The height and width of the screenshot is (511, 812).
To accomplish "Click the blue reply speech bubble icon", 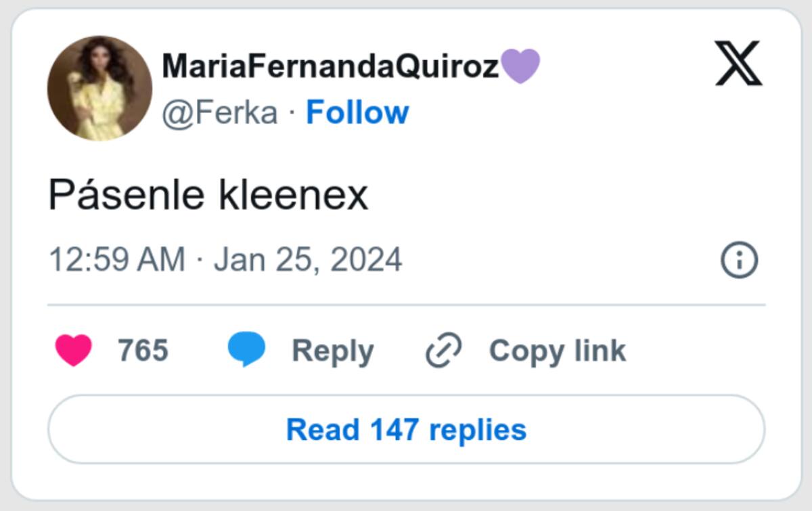I will click(x=246, y=351).
